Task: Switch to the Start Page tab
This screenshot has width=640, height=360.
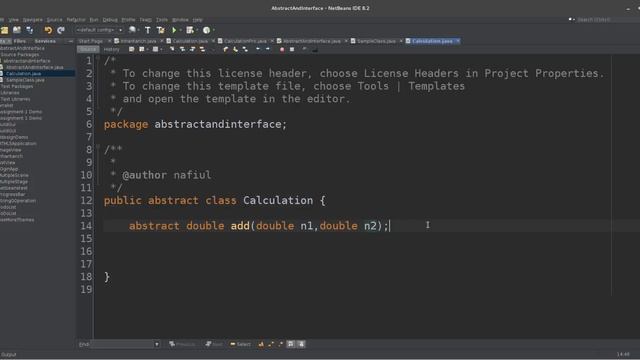Action: coord(91,41)
